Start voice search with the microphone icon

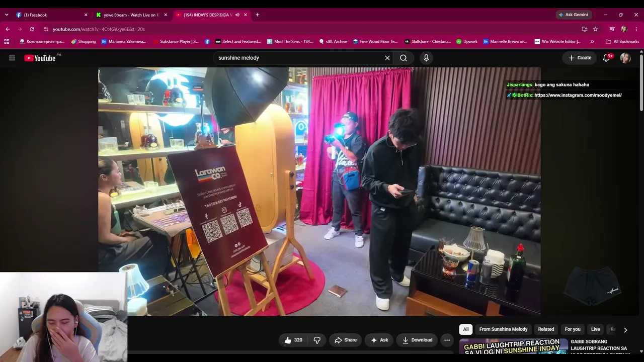click(x=426, y=58)
